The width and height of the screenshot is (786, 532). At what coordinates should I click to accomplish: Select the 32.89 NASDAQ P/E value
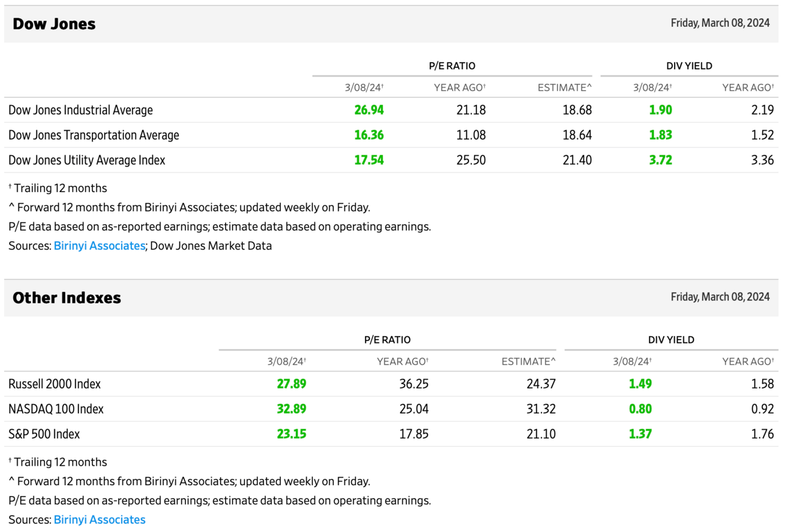(x=291, y=409)
